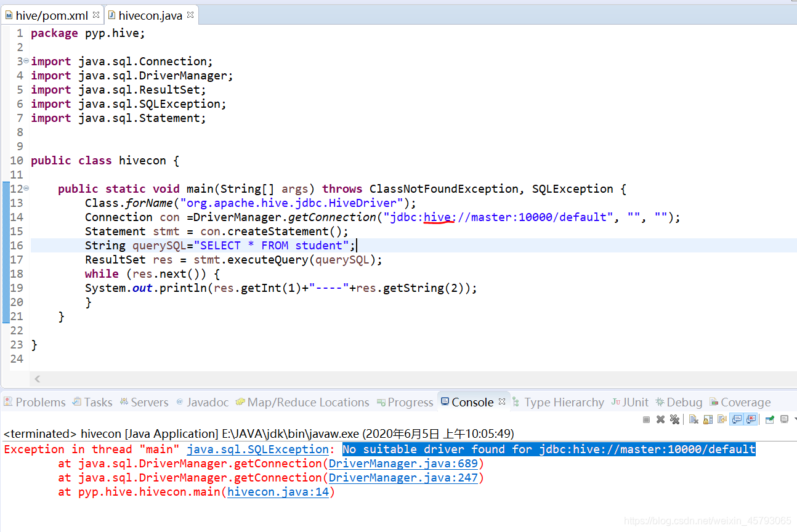Click the Map/Reduce Locations elephant icon
Image resolution: width=797 pixels, height=532 pixels.
[x=240, y=402]
